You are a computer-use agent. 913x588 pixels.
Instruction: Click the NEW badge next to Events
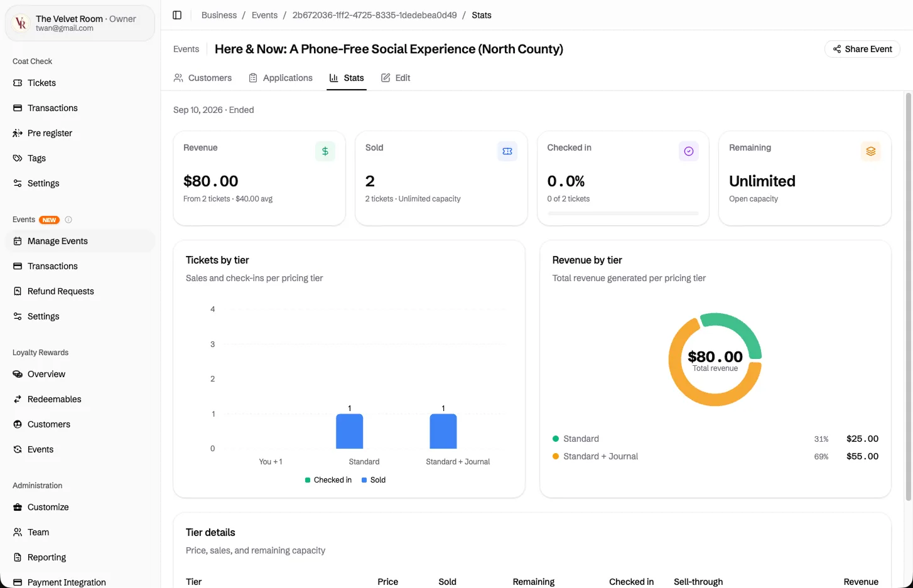coord(50,220)
